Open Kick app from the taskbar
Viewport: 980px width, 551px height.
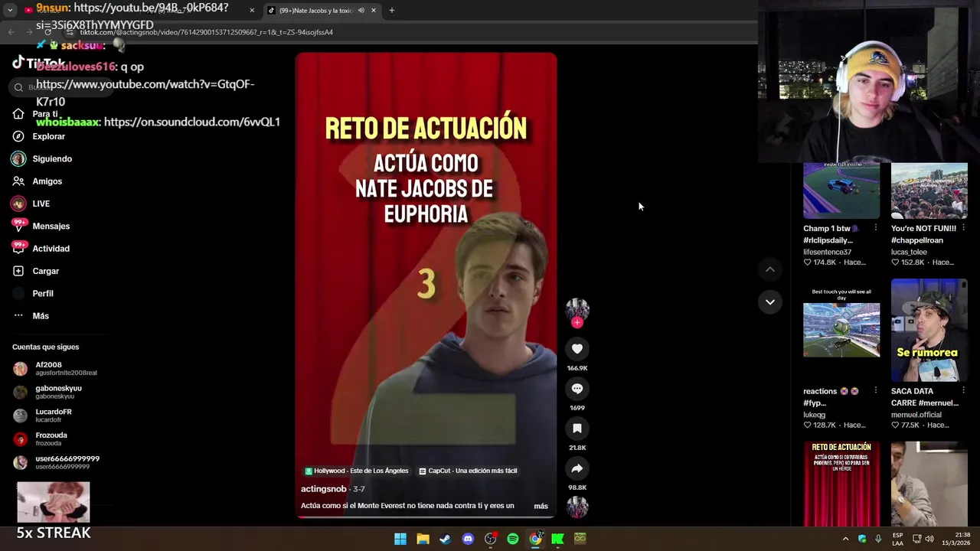[x=557, y=539]
